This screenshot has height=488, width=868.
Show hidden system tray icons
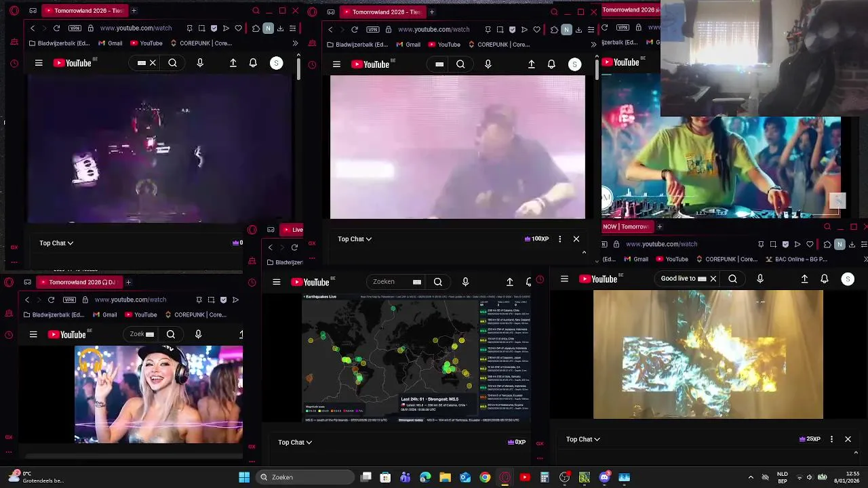(x=751, y=477)
